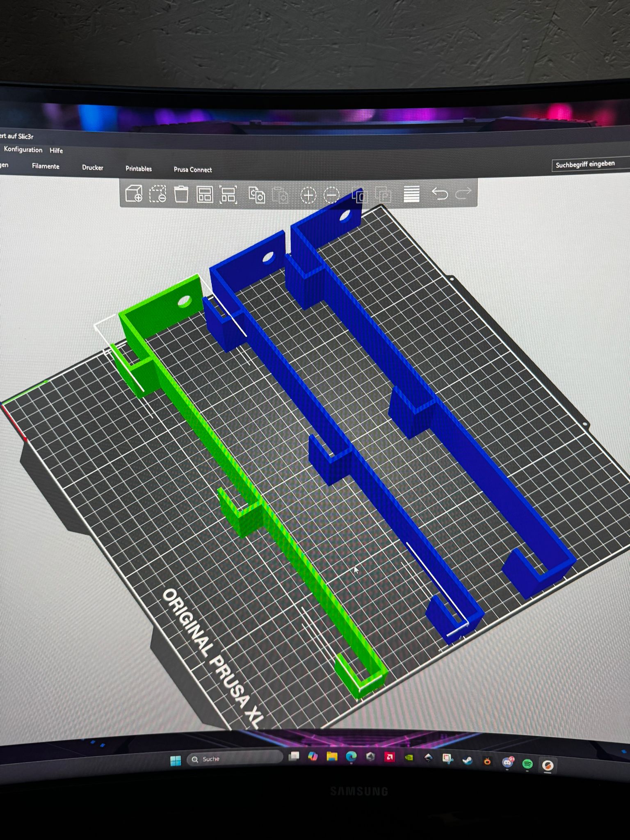The width and height of the screenshot is (630, 840).
Task: Open the NVIDIA app from the taskbar
Action: click(409, 758)
